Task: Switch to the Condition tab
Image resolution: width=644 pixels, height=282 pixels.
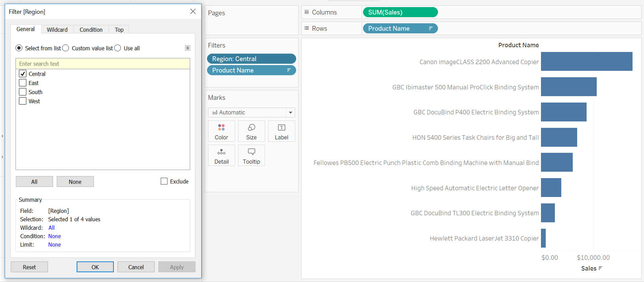Action: tap(91, 30)
